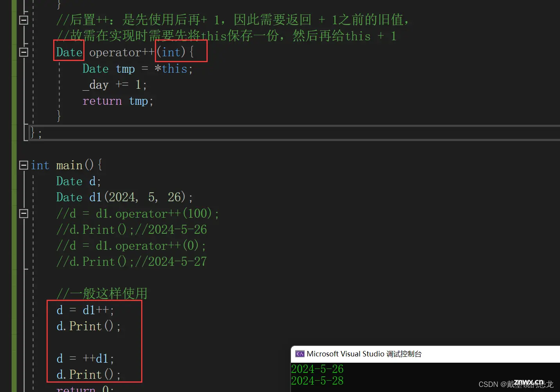
Task: Click the Date d; declaration
Action: (x=79, y=181)
